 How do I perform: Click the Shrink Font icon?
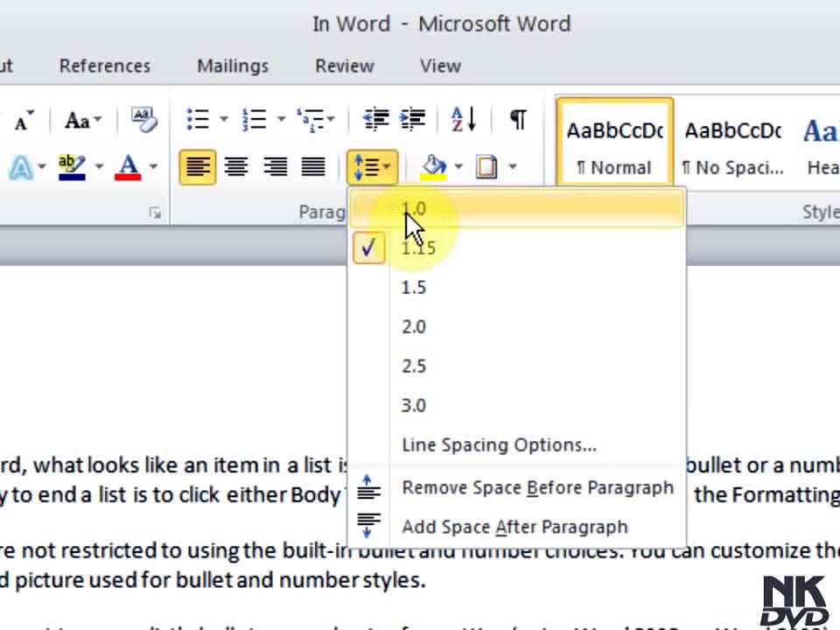[23, 120]
